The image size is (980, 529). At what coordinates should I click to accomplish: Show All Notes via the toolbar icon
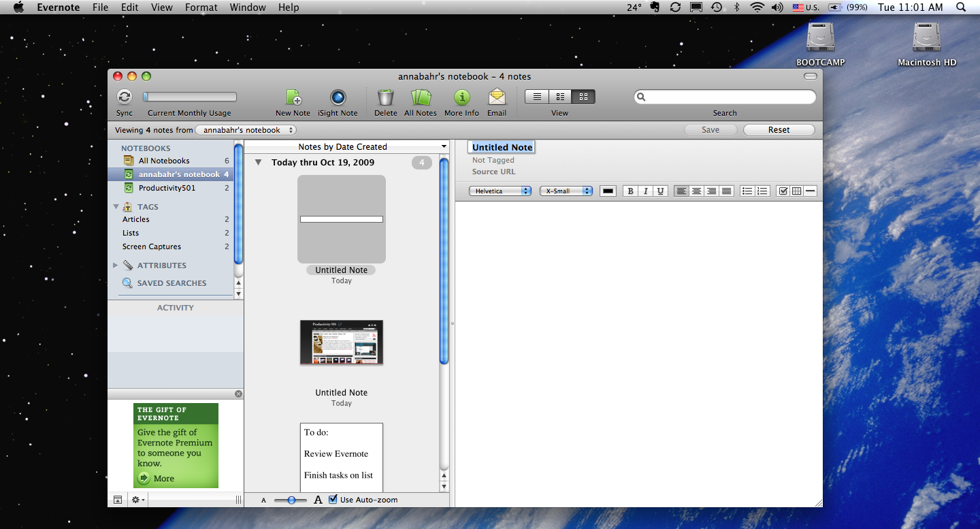coord(421,97)
